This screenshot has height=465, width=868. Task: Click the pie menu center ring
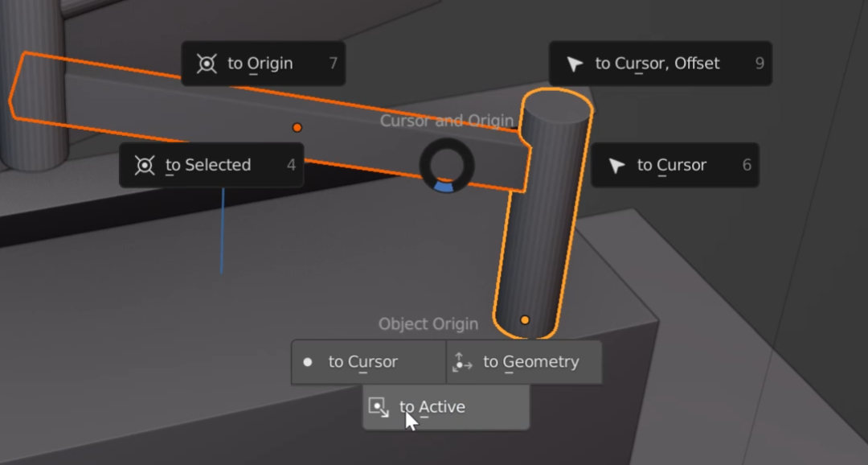[447, 166]
